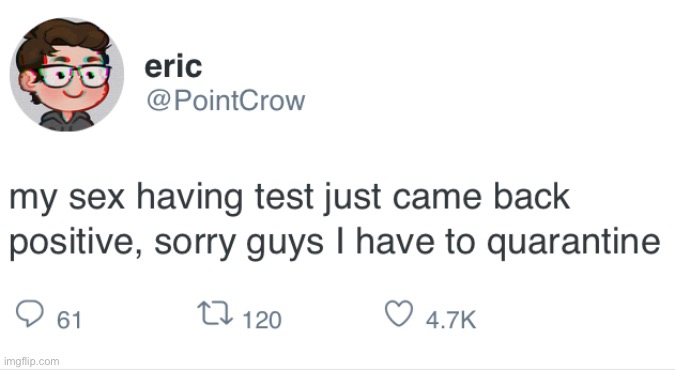This screenshot has height=370, width=675.
Task: Open eric's cartoon profile avatar
Action: coord(67,75)
